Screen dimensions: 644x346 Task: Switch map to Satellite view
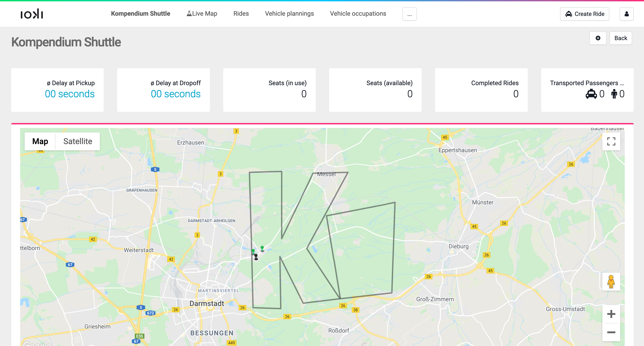click(78, 141)
